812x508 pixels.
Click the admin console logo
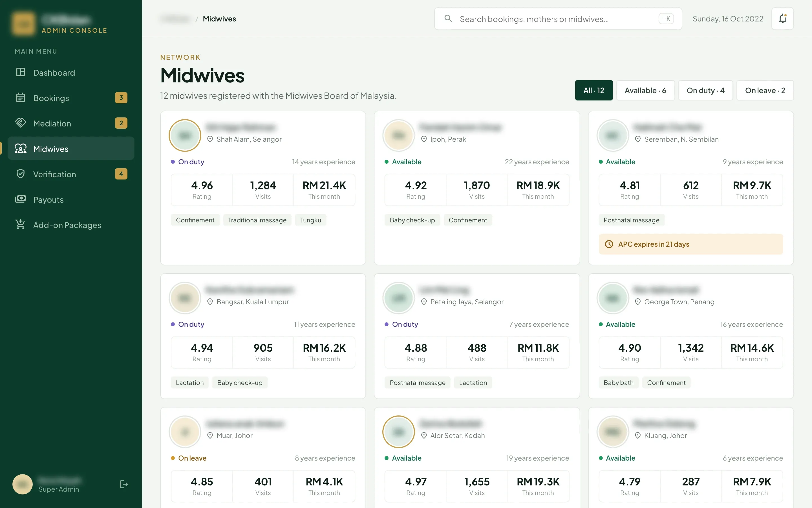(x=23, y=24)
